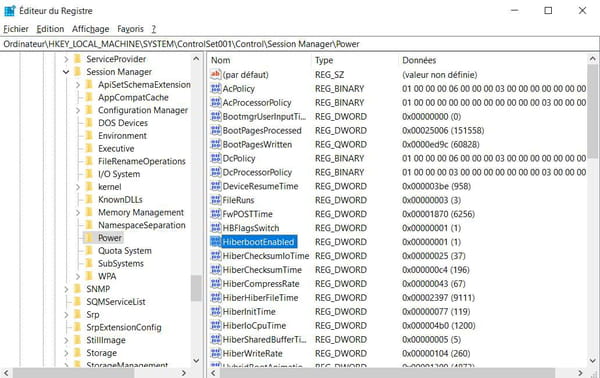Viewport: 600px width, 378px height.
Task: Select the I/O System key
Action: (x=119, y=174)
